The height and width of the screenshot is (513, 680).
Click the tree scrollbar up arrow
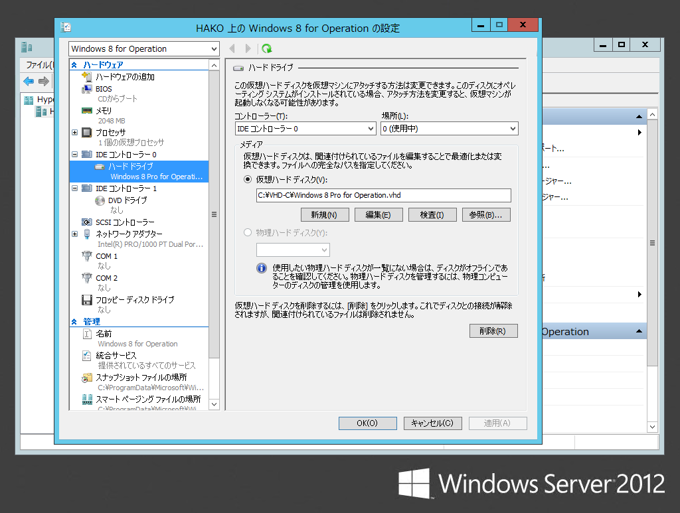click(x=214, y=65)
